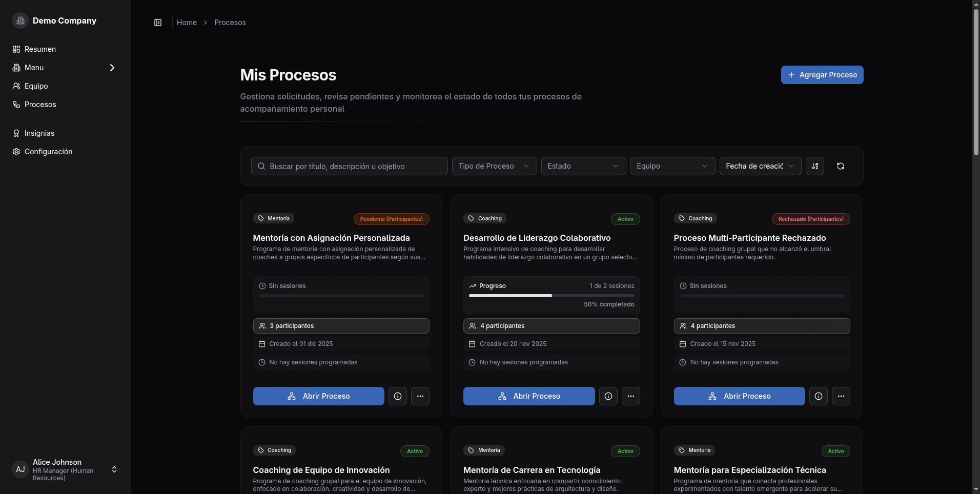
Task: Open the Equipo filter dropdown
Action: 672,166
